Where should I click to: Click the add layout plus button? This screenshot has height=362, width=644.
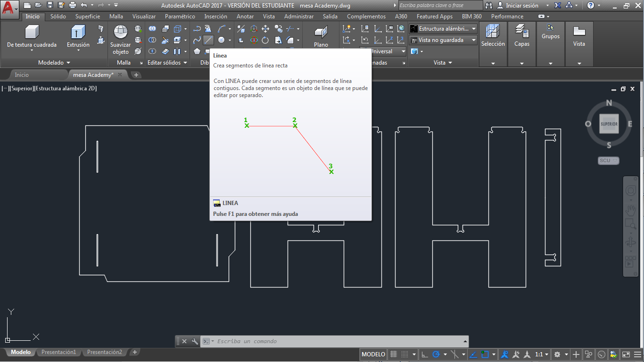pos(134,352)
